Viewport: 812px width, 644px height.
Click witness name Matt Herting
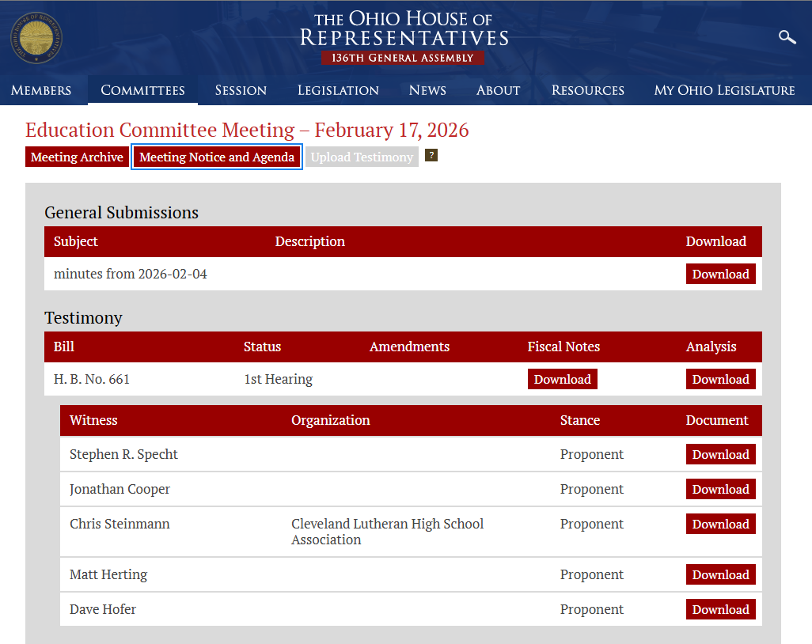pos(108,574)
